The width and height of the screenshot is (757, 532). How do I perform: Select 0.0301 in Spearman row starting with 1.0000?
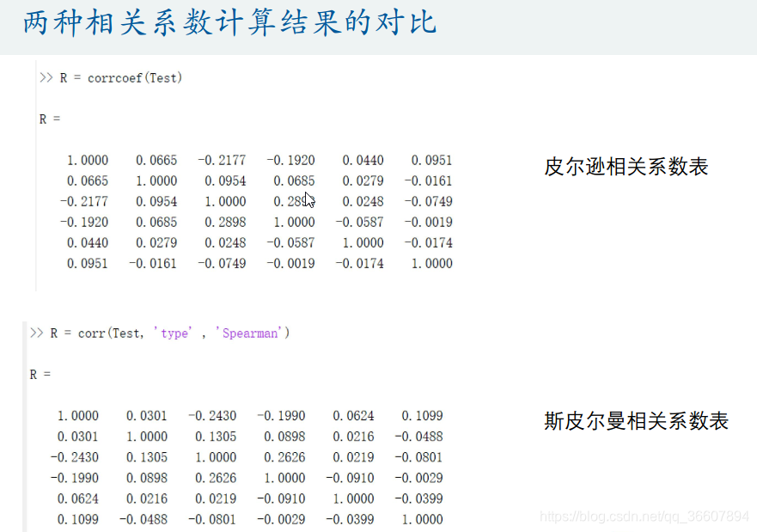click(147, 416)
